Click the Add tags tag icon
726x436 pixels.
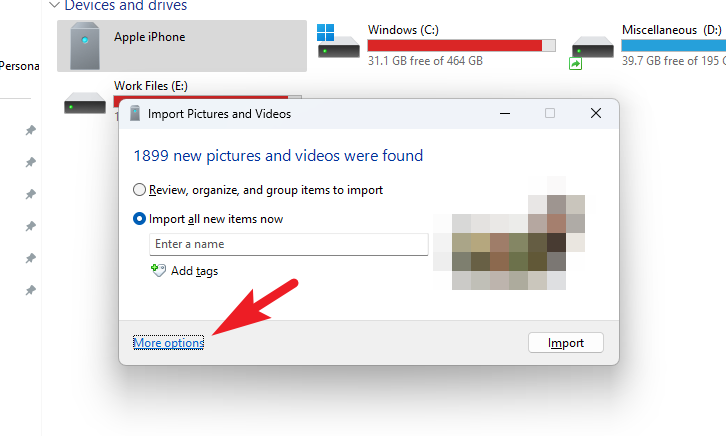(x=158, y=270)
